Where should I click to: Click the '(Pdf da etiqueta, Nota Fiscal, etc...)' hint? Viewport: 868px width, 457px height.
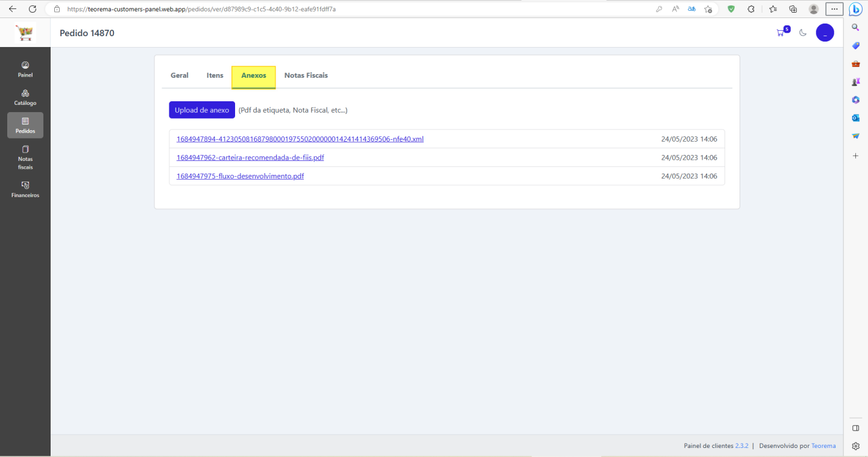(293, 110)
